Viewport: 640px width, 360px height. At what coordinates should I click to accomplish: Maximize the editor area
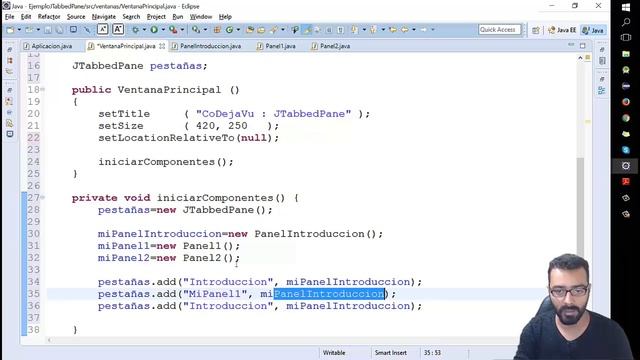(583, 45)
